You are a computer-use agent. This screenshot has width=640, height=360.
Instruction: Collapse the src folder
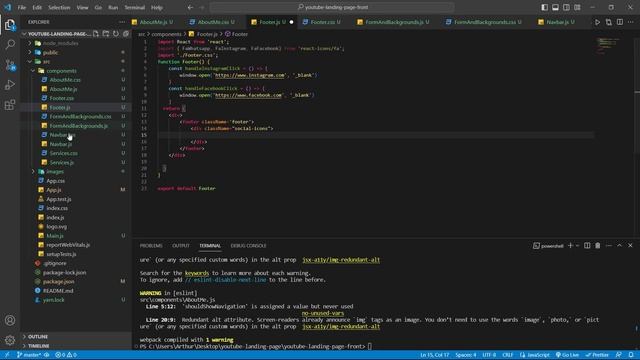(x=30, y=62)
